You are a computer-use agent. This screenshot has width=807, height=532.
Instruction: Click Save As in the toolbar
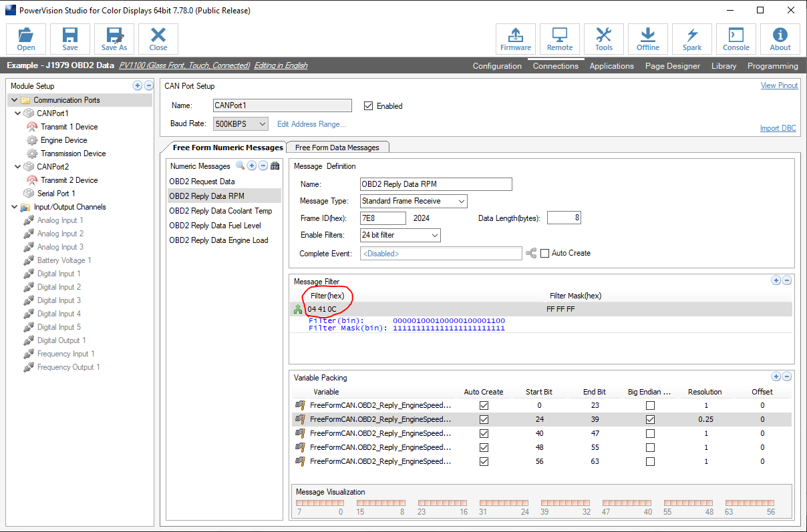point(114,39)
